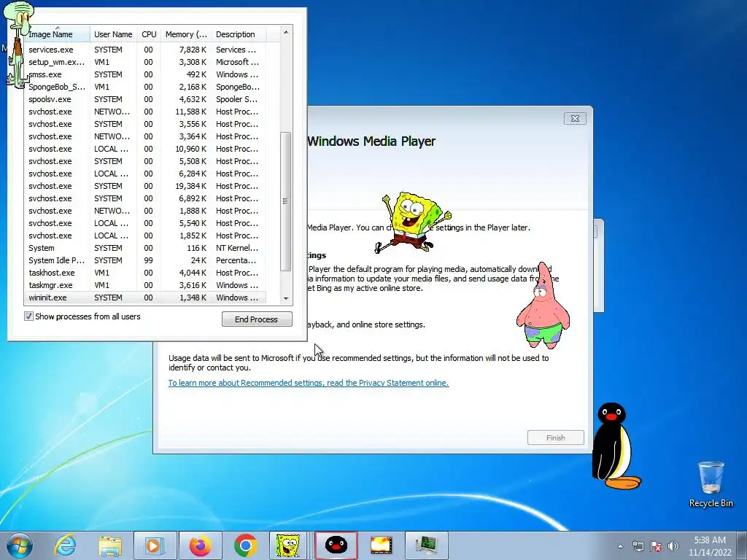Image resolution: width=747 pixels, height=560 pixels.
Task: Click the jumping SpongeBob character
Action: pos(412,222)
